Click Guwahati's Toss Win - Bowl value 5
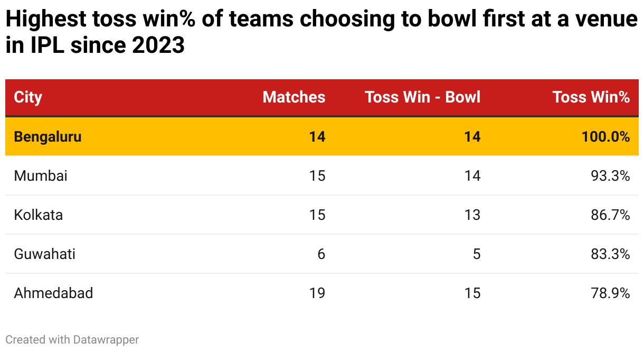This screenshot has height=352, width=644. (x=477, y=254)
